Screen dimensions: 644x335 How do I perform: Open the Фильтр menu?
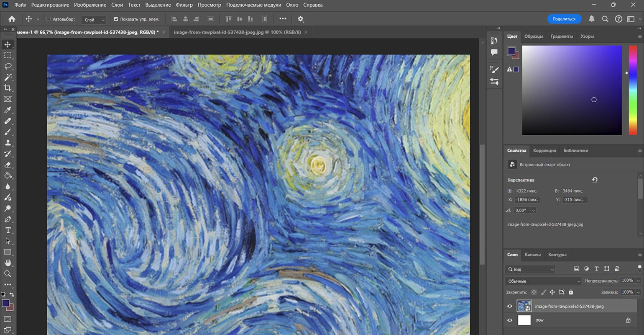184,5
